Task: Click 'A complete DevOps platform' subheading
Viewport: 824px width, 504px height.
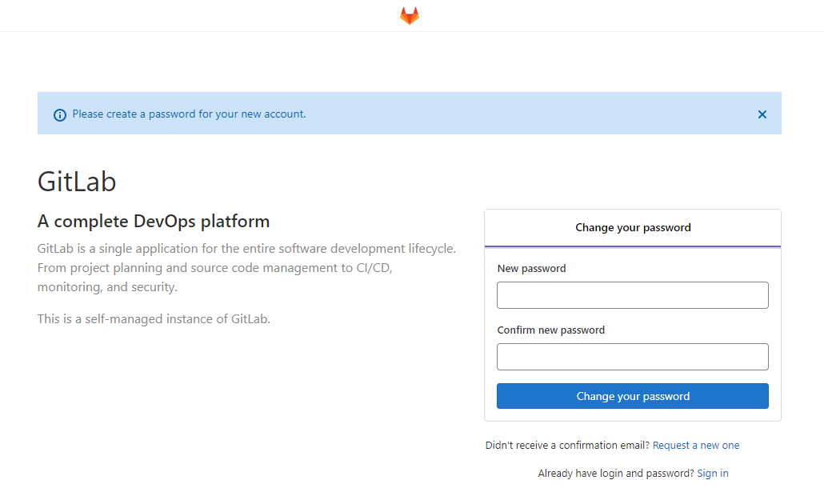Action: [x=154, y=222]
